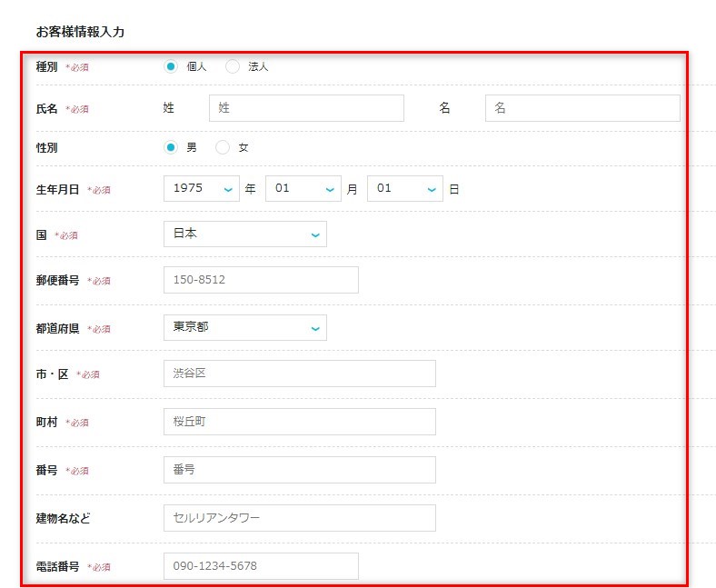The width and height of the screenshot is (716, 588).
Task: Click the 番号 input field
Action: pyautogui.click(x=300, y=470)
